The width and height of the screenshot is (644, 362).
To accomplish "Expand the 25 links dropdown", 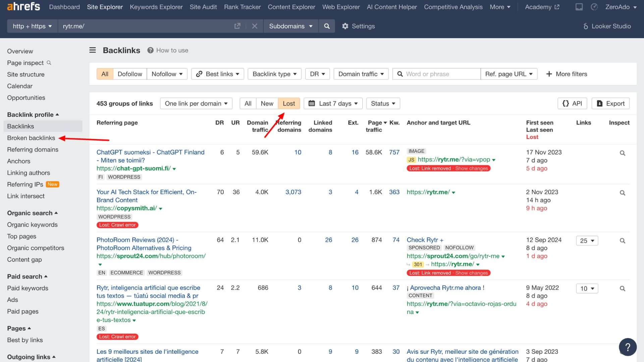I will (x=587, y=241).
